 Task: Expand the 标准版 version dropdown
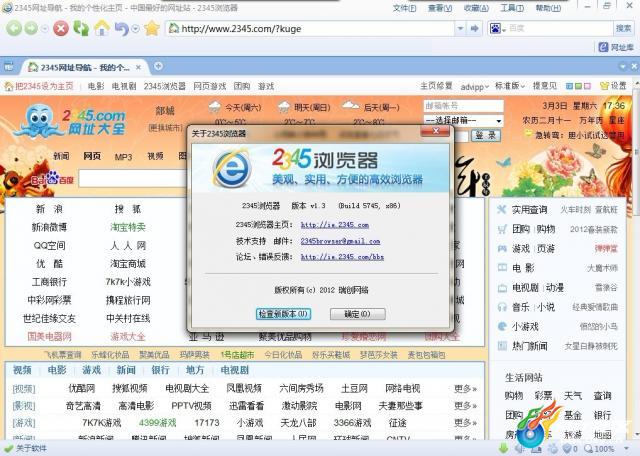point(509,86)
